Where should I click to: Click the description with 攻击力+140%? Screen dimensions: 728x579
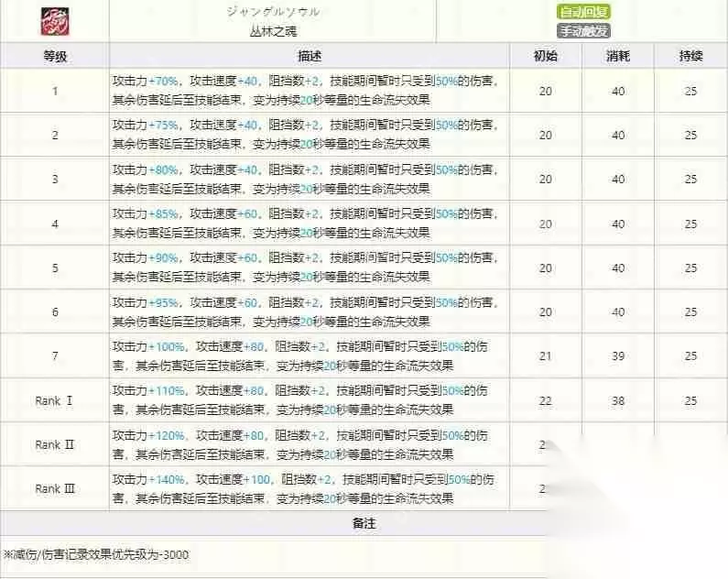point(303,488)
